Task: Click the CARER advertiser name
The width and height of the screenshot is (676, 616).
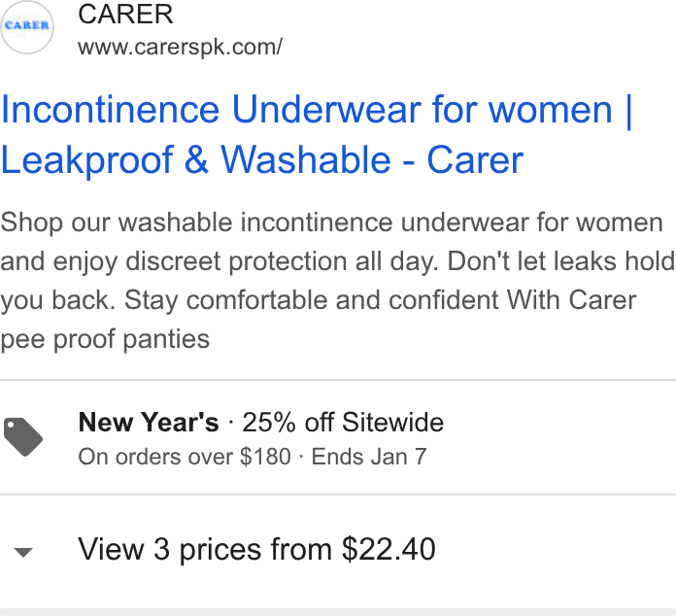Action: [x=125, y=14]
